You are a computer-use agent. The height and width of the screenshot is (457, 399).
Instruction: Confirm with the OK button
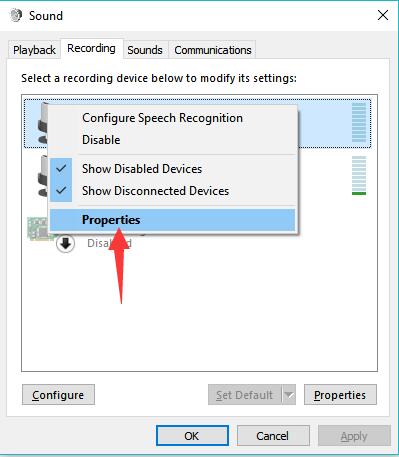click(x=192, y=436)
